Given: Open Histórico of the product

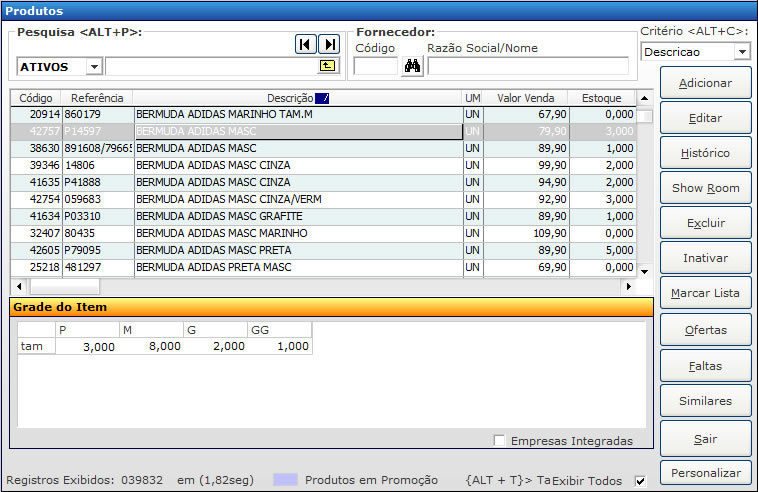Looking at the screenshot, I should pos(705,153).
